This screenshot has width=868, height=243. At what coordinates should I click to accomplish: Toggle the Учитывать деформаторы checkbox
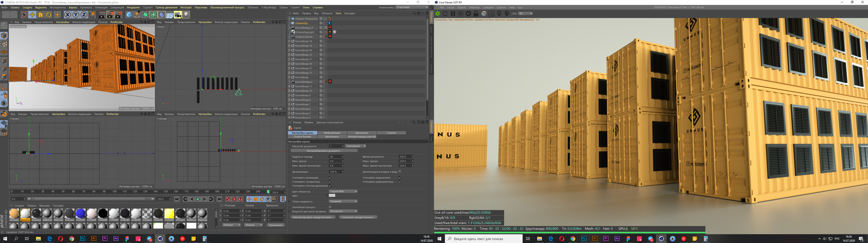(x=399, y=182)
